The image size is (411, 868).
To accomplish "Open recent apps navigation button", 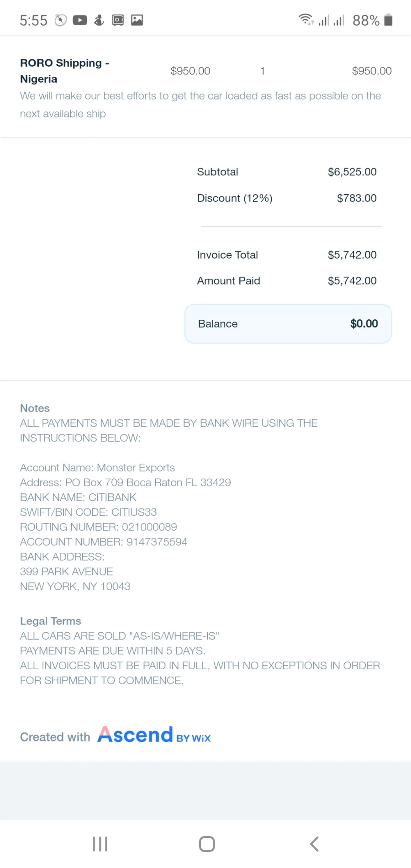I will tap(100, 844).
